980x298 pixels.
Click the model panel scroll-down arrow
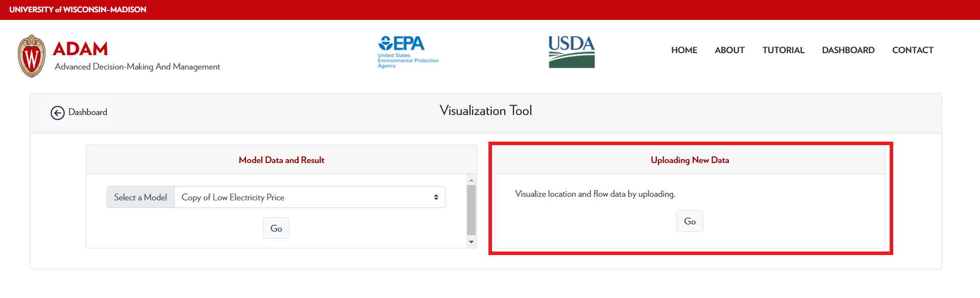[x=471, y=242]
